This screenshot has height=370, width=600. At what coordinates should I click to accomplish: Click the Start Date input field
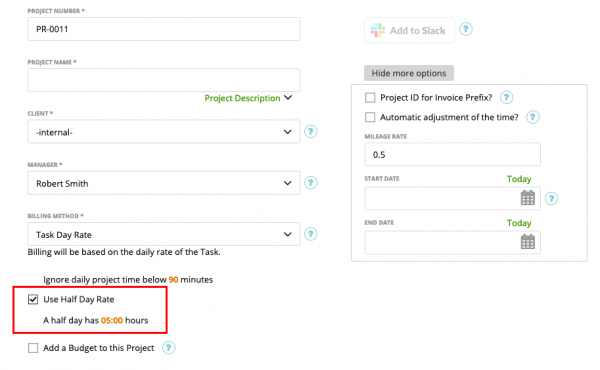(452, 199)
